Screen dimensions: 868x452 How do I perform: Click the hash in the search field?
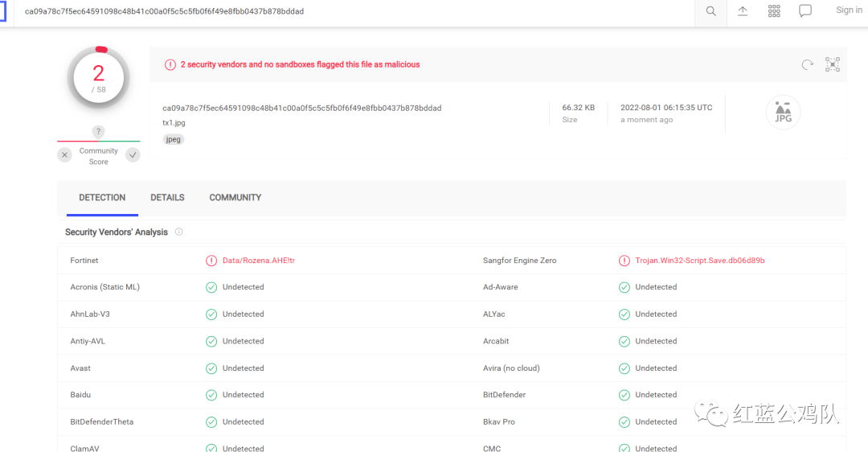tap(165, 11)
